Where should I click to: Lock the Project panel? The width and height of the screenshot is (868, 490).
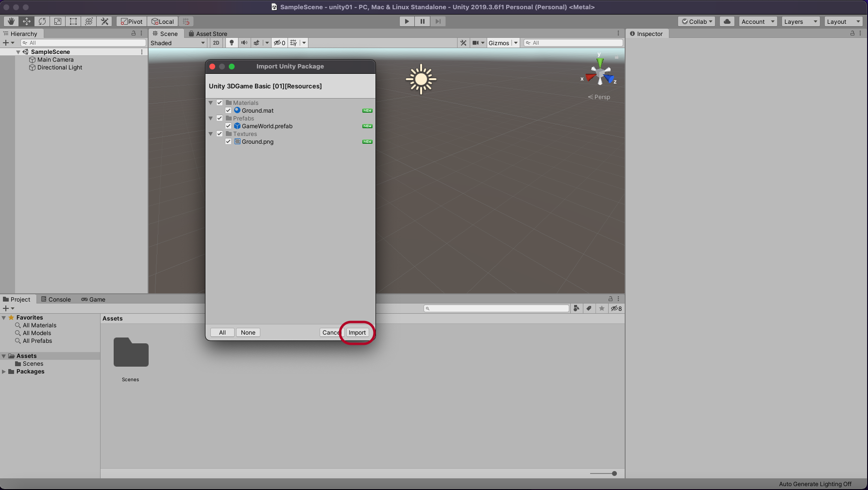[x=611, y=299]
